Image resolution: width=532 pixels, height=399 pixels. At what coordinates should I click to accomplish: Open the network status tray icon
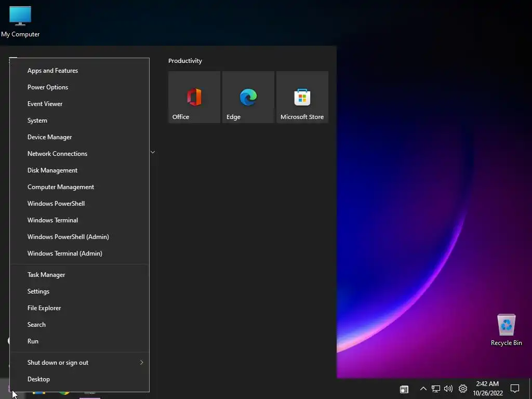(x=436, y=389)
